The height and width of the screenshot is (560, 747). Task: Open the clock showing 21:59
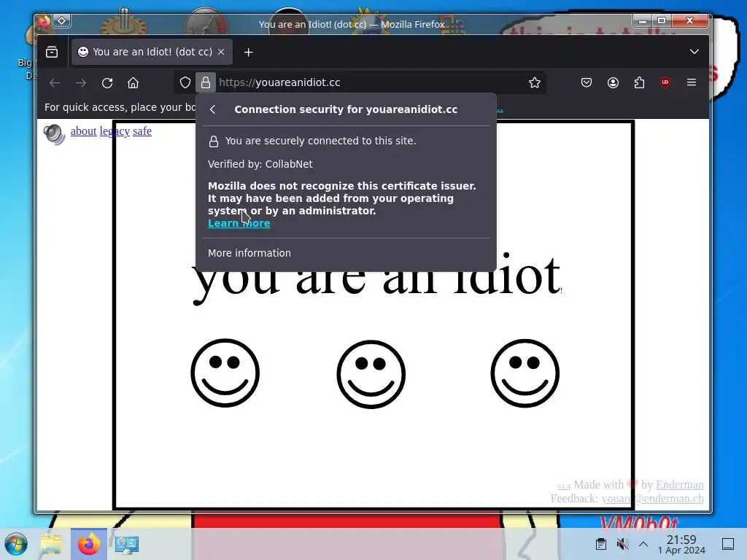[681, 544]
